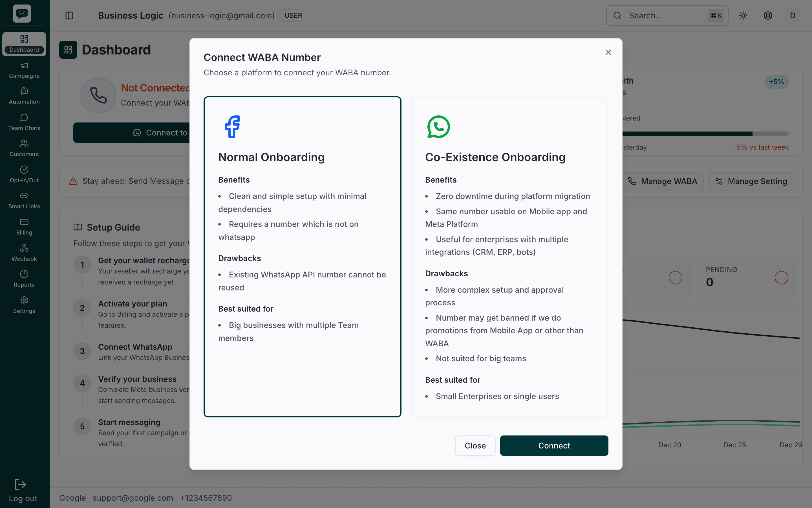
Task: Click Connect to WhatsApp button behind dialog
Action: click(132, 133)
